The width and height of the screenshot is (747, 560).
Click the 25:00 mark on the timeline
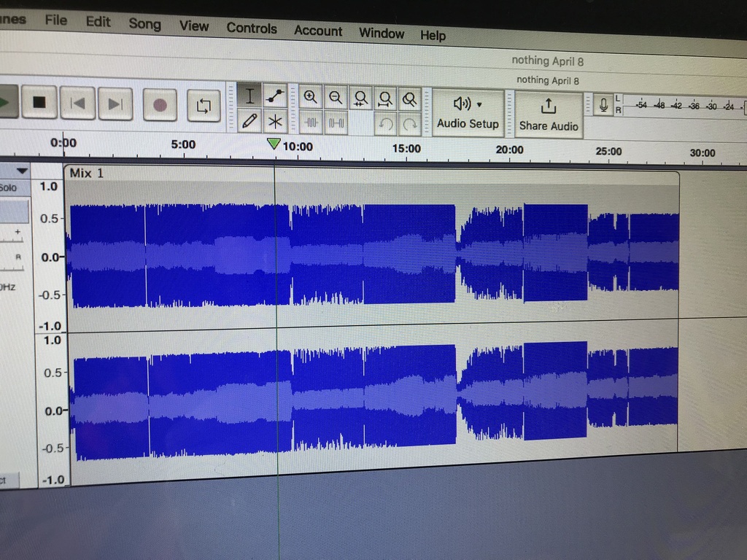coord(608,152)
